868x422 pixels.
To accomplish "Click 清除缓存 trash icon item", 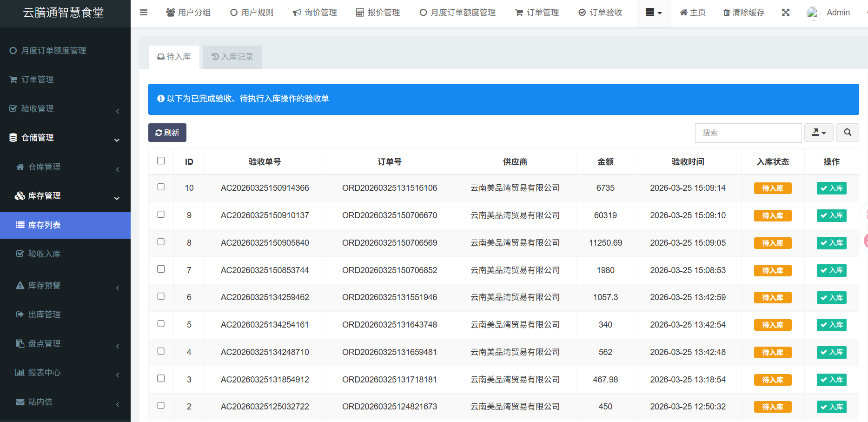I will 744,13.
